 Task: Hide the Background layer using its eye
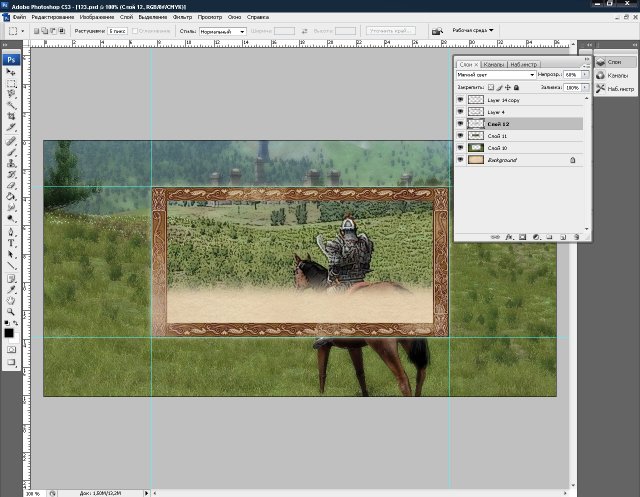pos(460,159)
